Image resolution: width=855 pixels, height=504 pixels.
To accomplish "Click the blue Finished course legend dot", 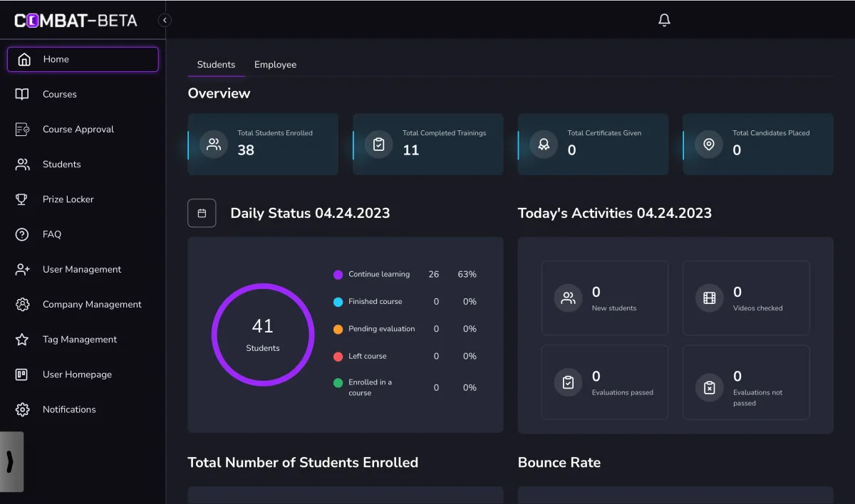I will point(338,302).
